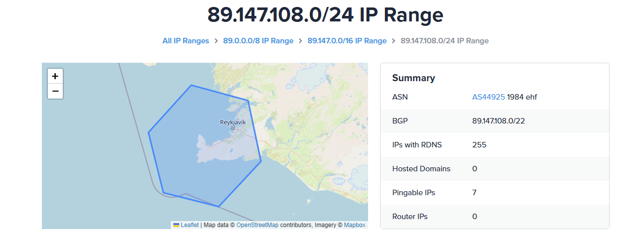This screenshot has height=243, width=644.
Task: Zoom out on the map
Action: pos(55,91)
